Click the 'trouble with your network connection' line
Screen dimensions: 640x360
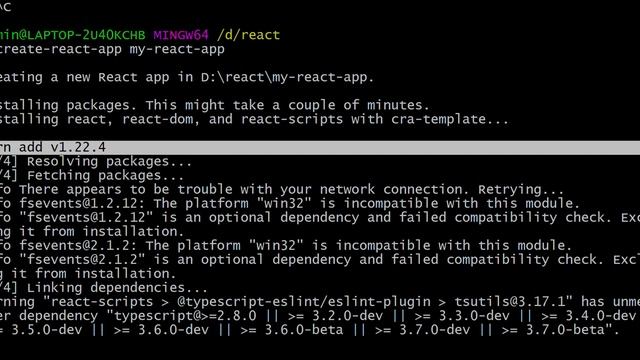(x=282, y=189)
